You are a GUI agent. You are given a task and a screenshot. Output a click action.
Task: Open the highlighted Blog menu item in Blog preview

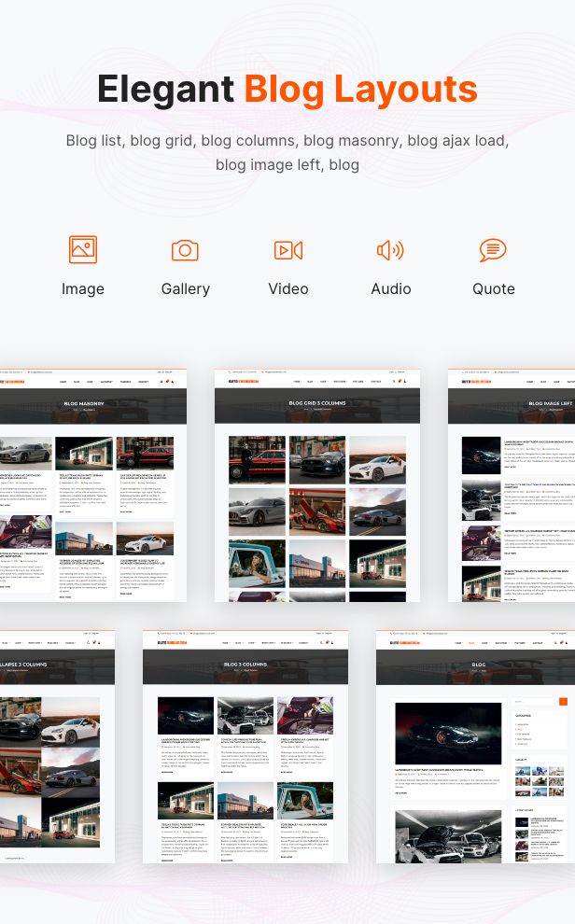point(471,643)
